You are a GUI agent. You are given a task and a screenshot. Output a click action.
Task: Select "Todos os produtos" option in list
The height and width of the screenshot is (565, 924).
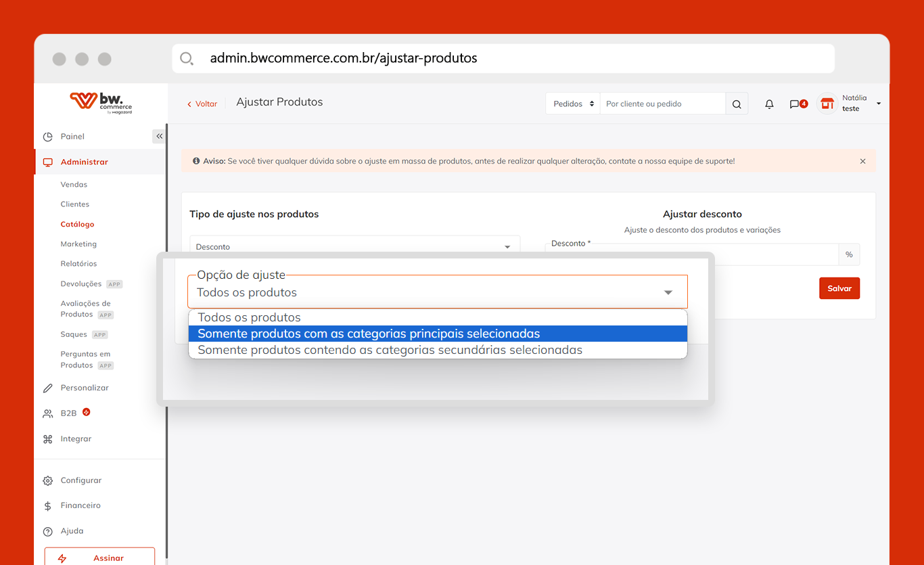pyautogui.click(x=249, y=317)
